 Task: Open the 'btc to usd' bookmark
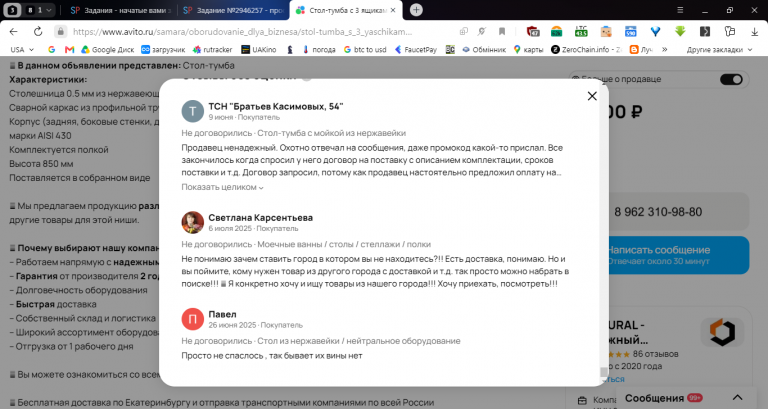coord(365,49)
